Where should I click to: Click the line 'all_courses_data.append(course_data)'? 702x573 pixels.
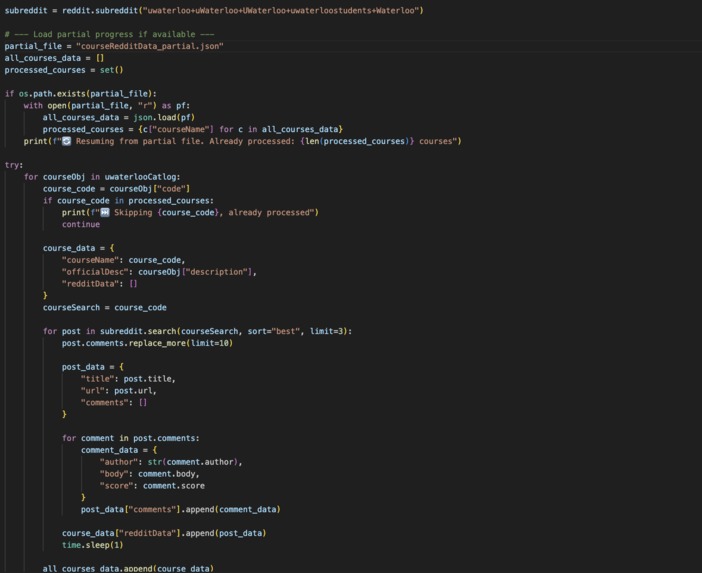pos(128,569)
